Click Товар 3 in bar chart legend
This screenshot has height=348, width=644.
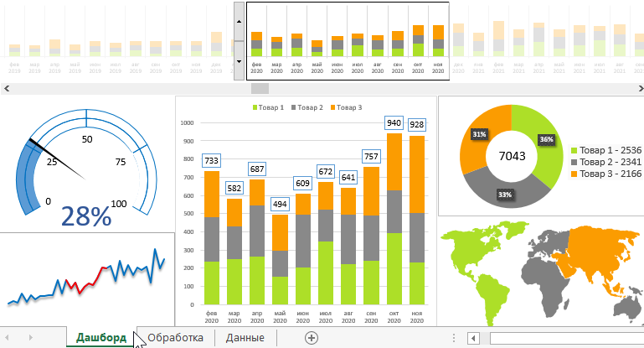pos(346,107)
